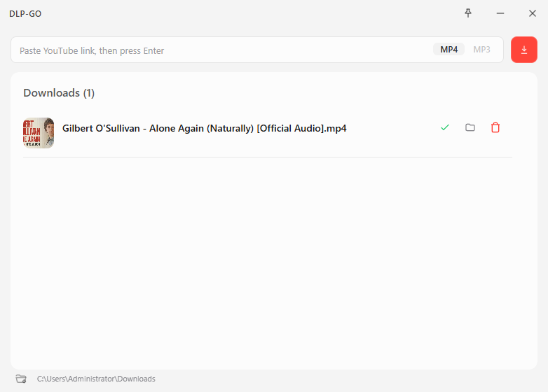
Task: Click the divider line under the download item
Action: 268,157
